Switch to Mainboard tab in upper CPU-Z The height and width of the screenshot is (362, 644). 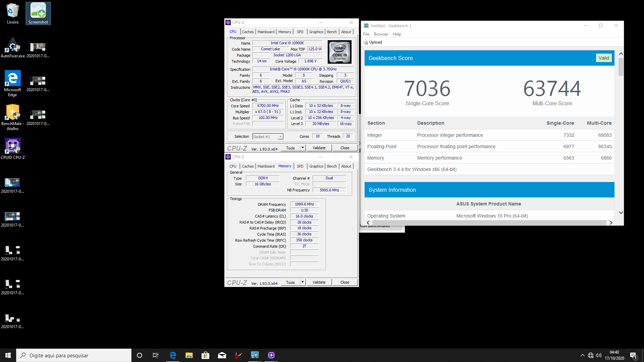point(266,32)
